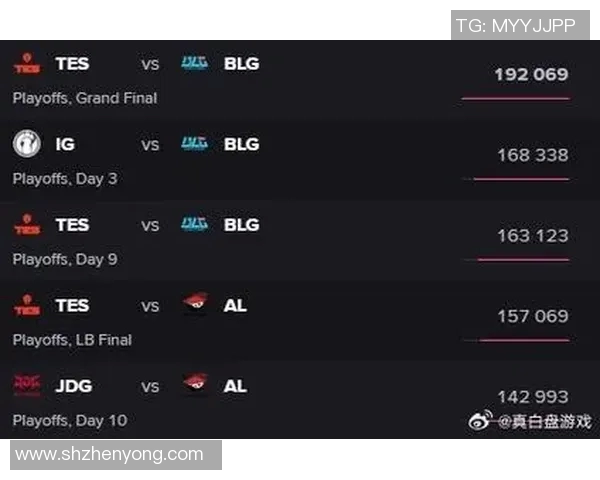Click the bar under the 163 123 count
The width and height of the screenshot is (600, 480).
pyautogui.click(x=522, y=260)
